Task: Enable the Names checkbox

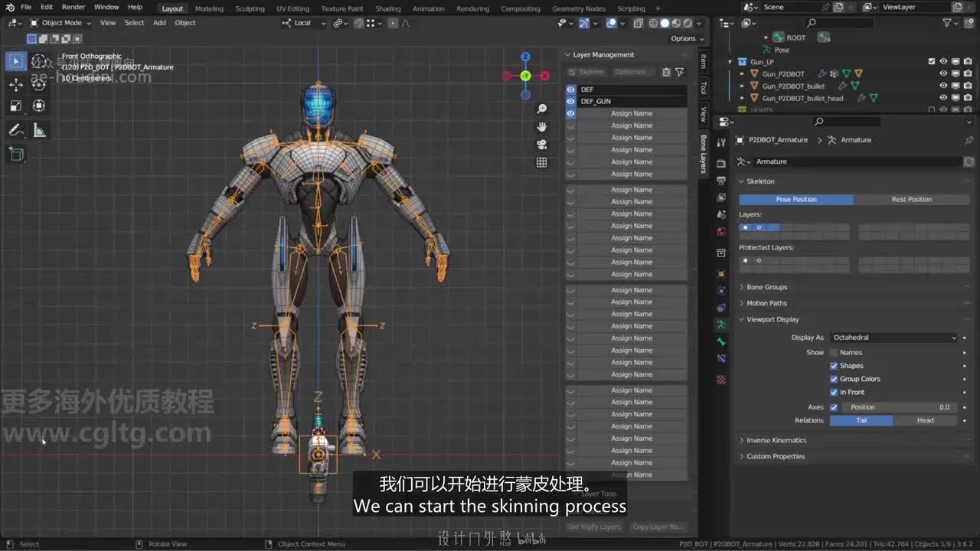Action: [834, 353]
